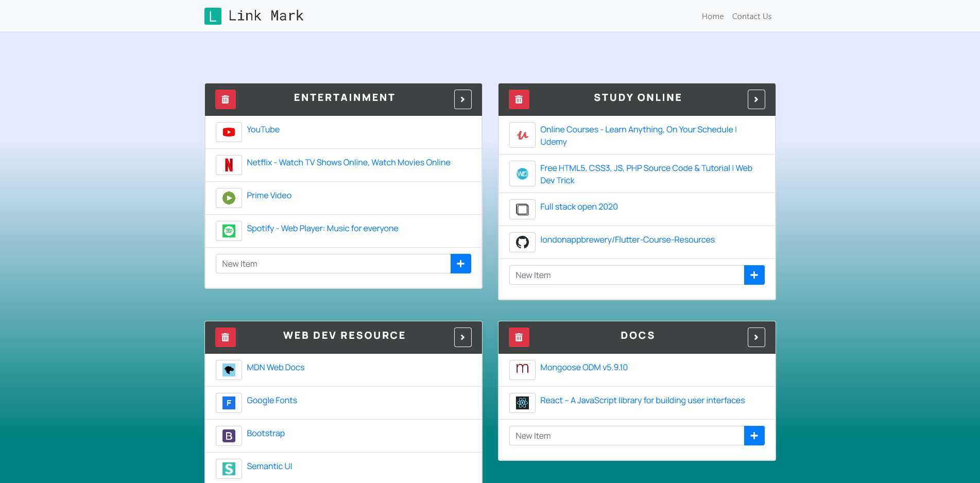
Task: Open the Docs card chevron arrow
Action: [x=757, y=337]
